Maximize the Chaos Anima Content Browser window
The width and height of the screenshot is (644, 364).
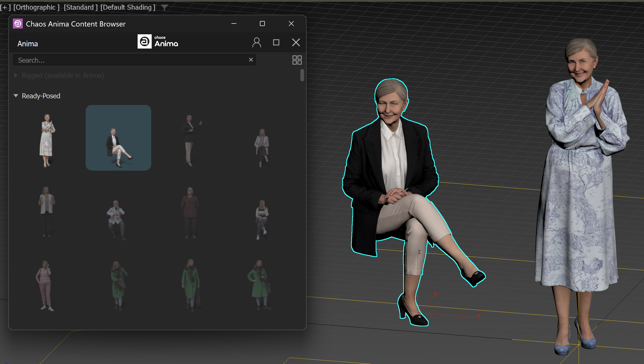tap(262, 24)
